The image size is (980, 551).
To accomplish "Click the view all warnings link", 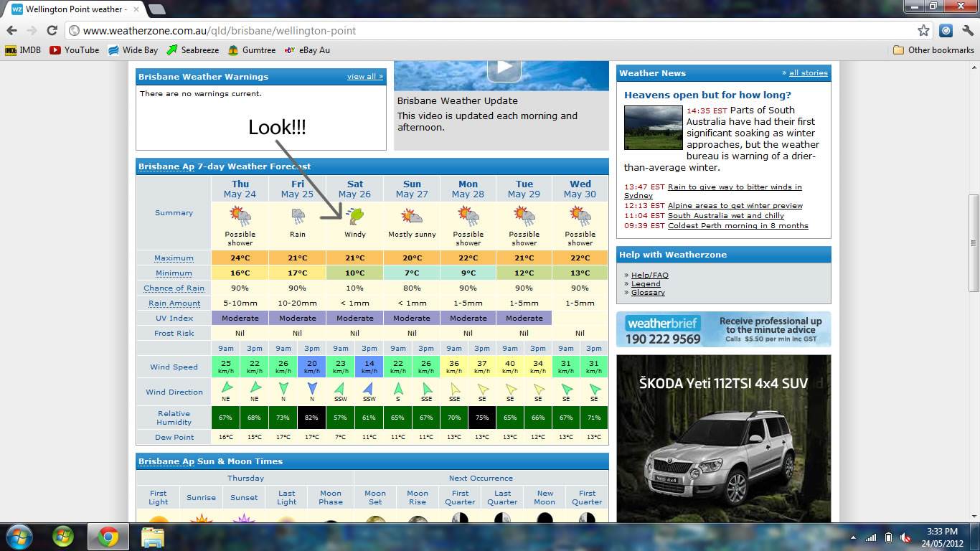I will point(364,77).
